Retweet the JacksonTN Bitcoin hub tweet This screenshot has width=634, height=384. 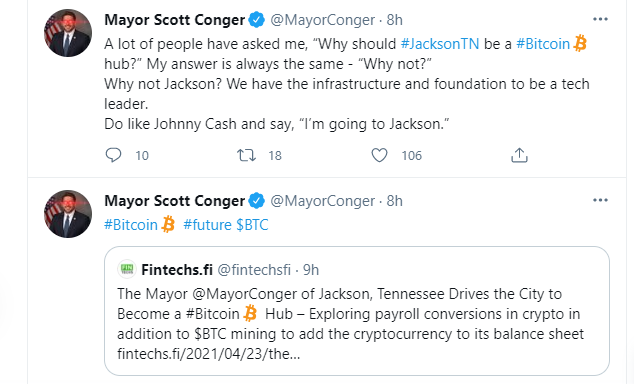(246, 155)
